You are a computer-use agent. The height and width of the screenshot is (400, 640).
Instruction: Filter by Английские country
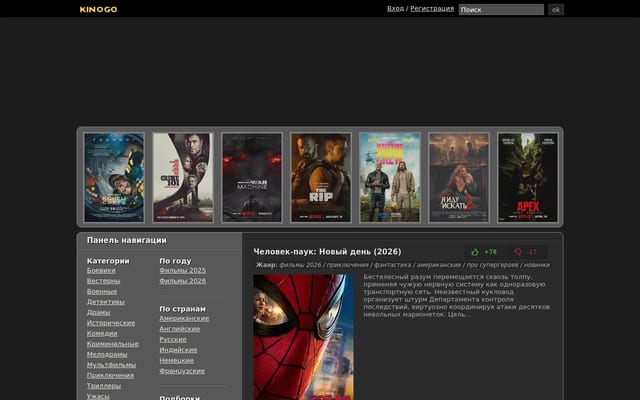coord(180,329)
